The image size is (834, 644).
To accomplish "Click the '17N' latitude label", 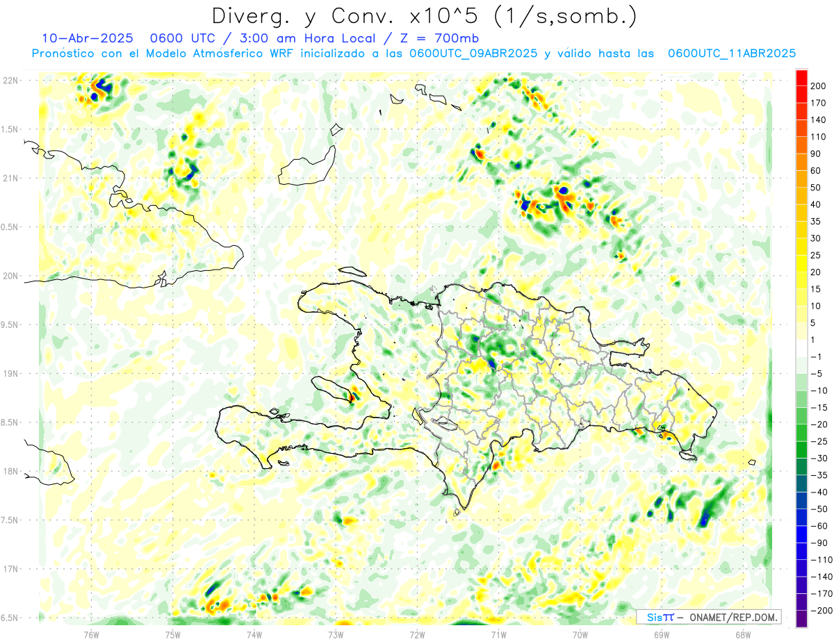I will (10, 569).
